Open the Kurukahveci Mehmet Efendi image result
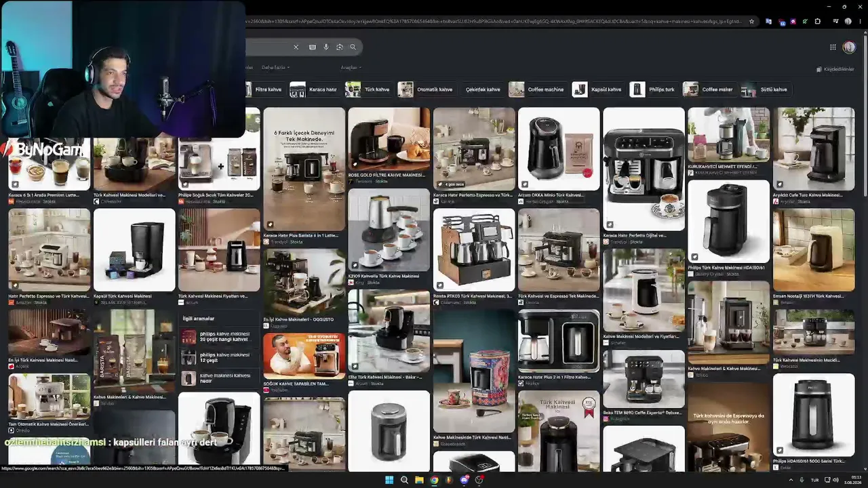 (x=729, y=134)
